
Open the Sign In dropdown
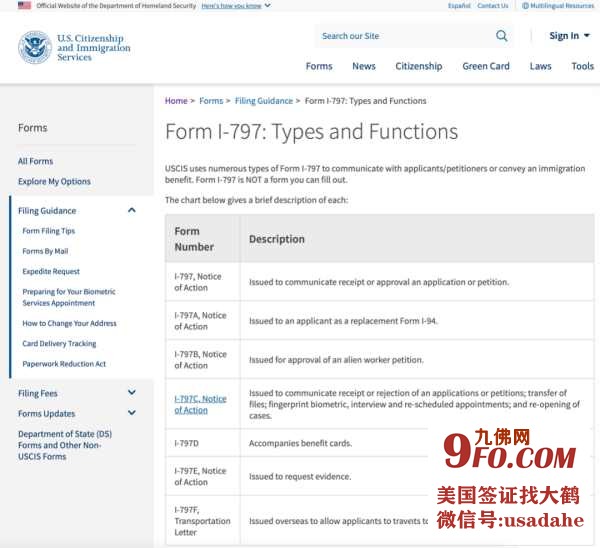coord(569,36)
